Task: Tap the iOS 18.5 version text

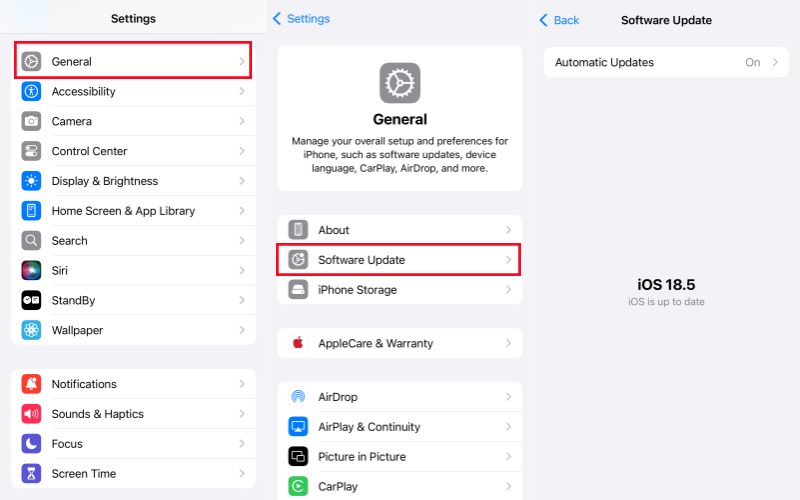Action: click(x=666, y=284)
